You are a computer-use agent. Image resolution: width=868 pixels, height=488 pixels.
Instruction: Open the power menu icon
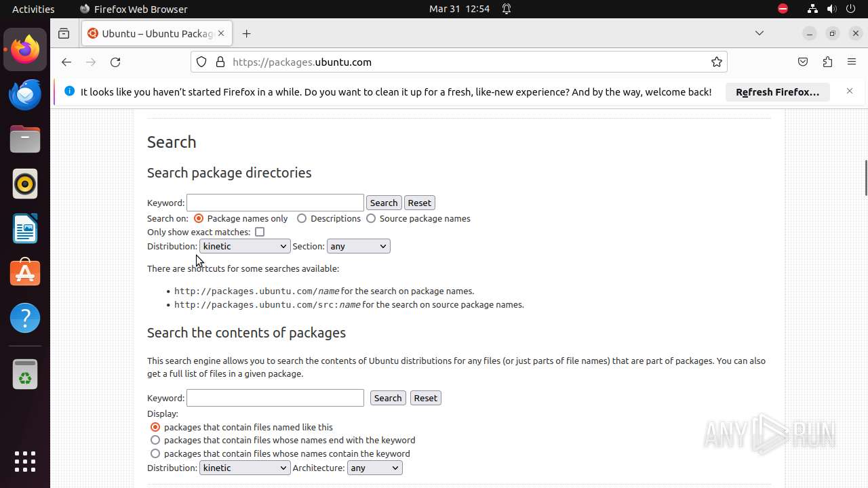coord(852,9)
